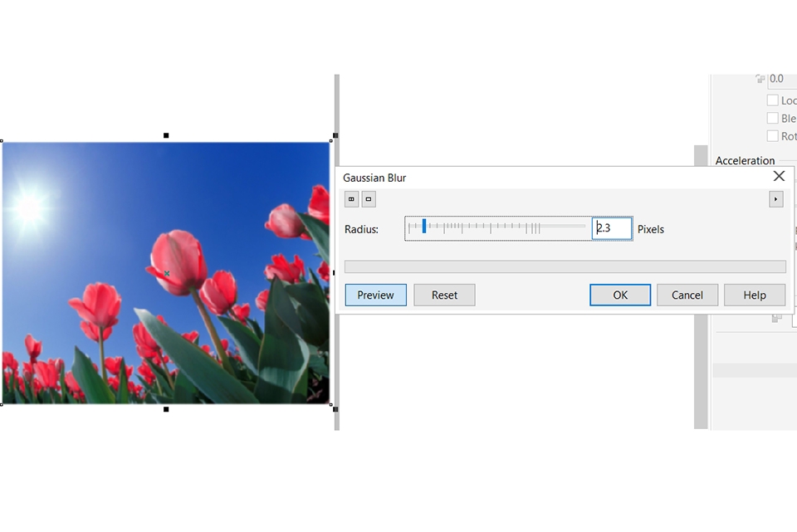
Task: Open Help for Gaussian Blur
Action: pyautogui.click(x=755, y=295)
